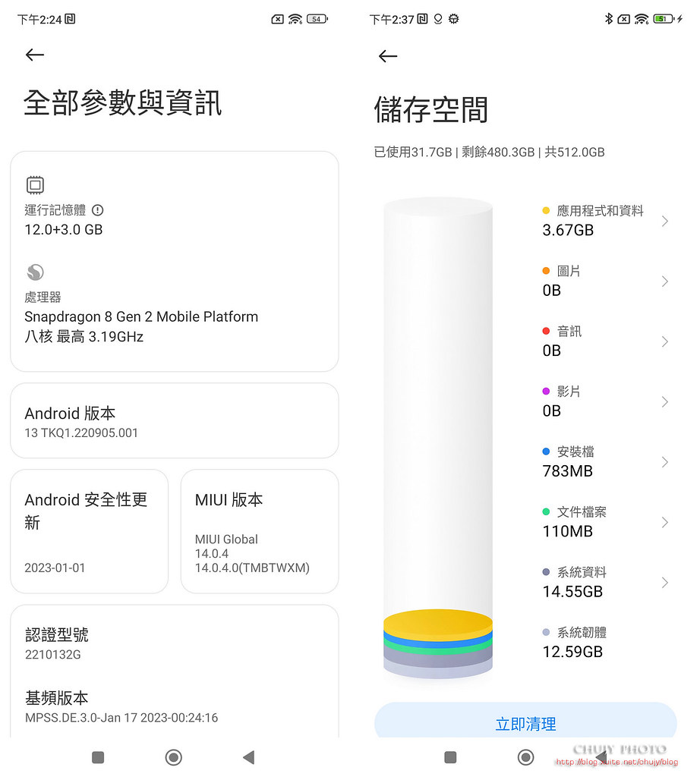700x777 pixels.
Task: Tap Snapdragon 8 Gen 2 Mobile Platform text
Action: click(x=141, y=316)
